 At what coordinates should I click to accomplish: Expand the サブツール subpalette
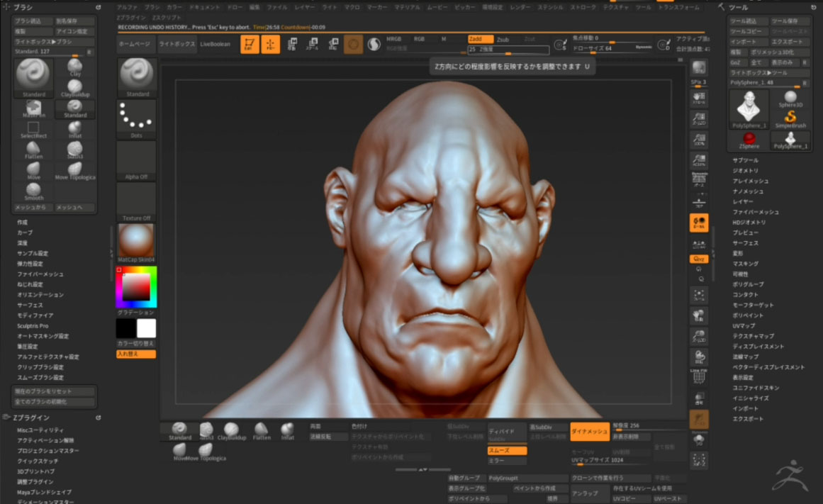click(x=745, y=160)
